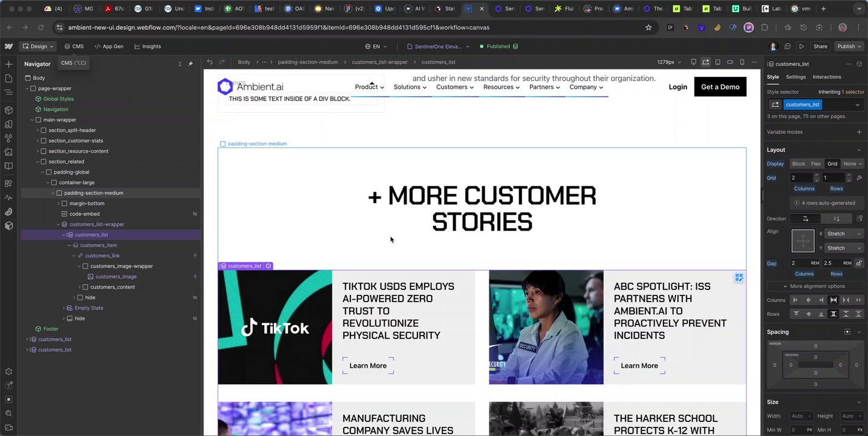Select Columns justify stretch alignment option

[x=834, y=300]
